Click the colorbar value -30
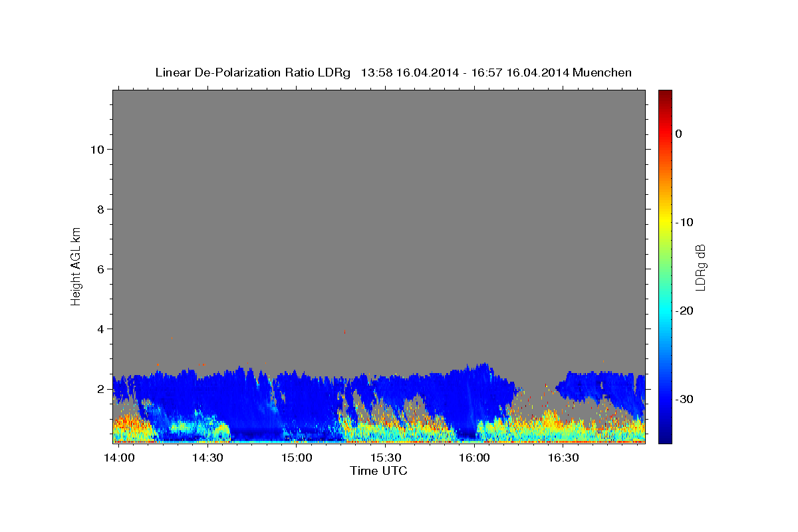Image resolution: width=798 pixels, height=532 pixels. tap(684, 399)
